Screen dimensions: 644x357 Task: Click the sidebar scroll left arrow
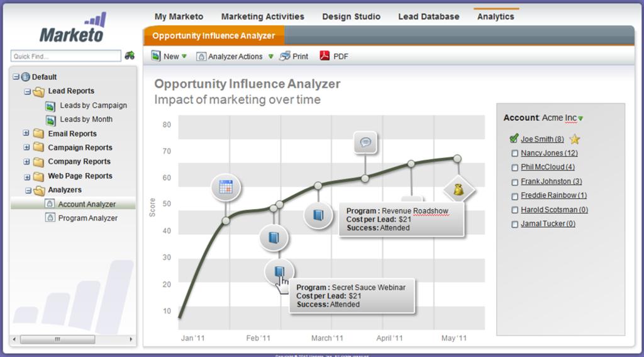pyautogui.click(x=14, y=339)
